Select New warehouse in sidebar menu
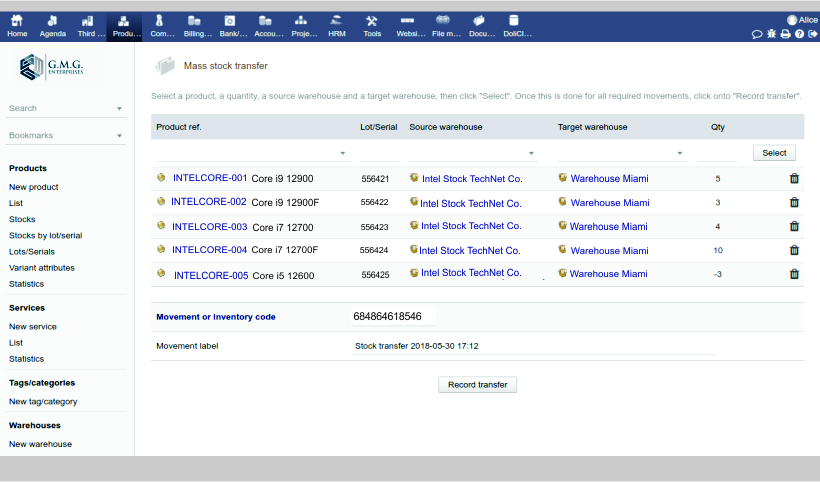Viewport: 820px width, 482px height. (x=40, y=444)
